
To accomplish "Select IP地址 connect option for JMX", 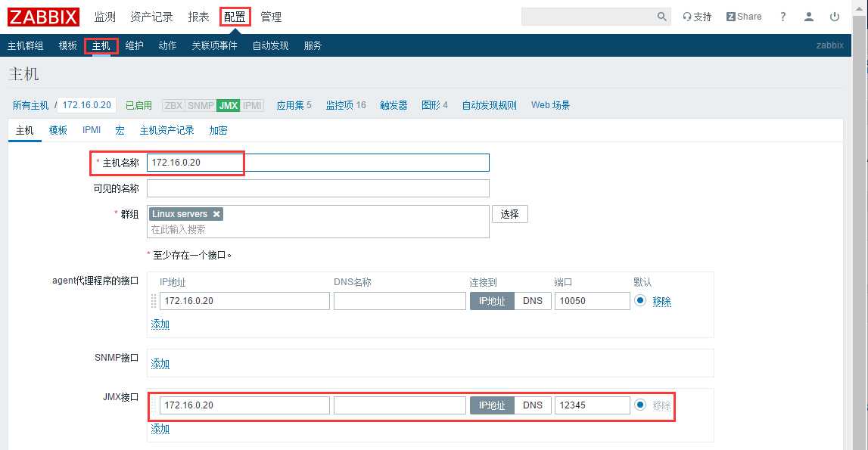I will click(492, 405).
